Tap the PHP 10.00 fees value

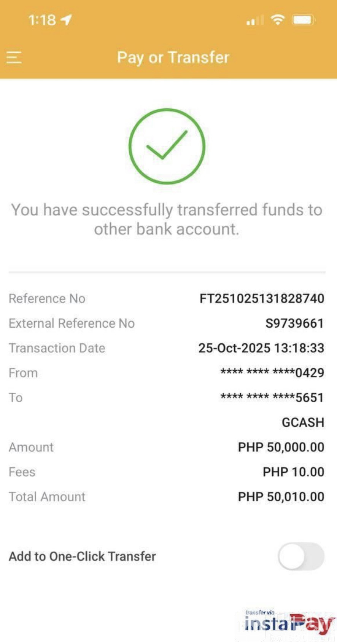(293, 472)
